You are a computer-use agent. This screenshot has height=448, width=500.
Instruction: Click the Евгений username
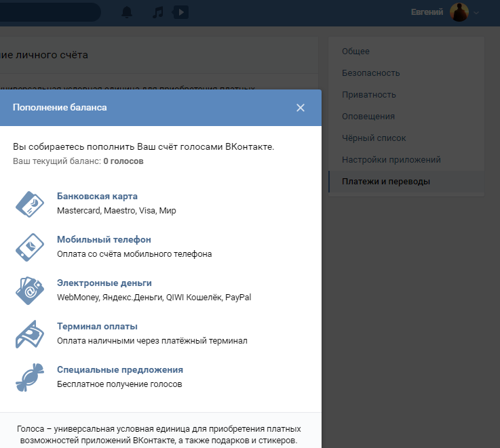point(427,12)
